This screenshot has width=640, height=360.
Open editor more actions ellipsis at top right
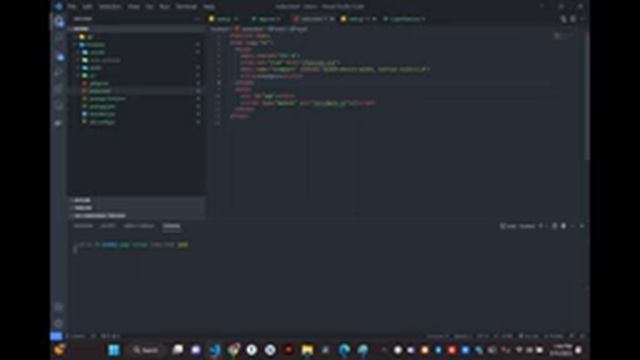coord(582,19)
